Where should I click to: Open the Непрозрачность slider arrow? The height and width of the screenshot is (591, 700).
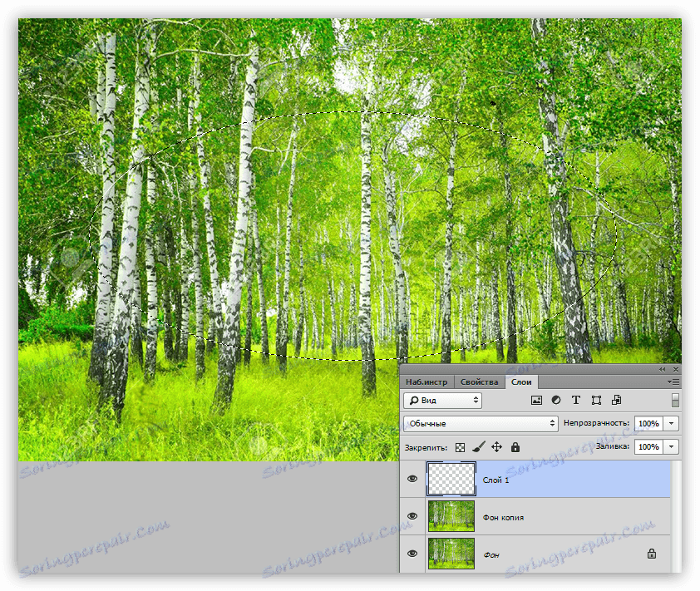672,423
